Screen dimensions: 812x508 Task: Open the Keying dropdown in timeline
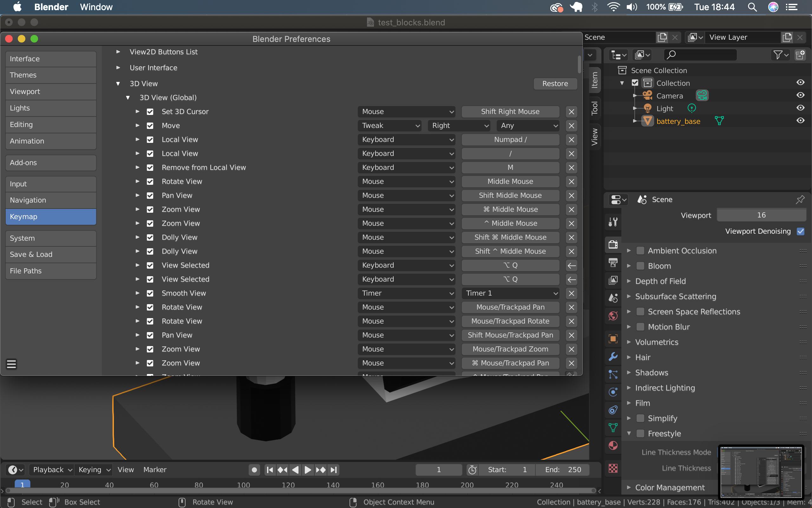point(93,470)
